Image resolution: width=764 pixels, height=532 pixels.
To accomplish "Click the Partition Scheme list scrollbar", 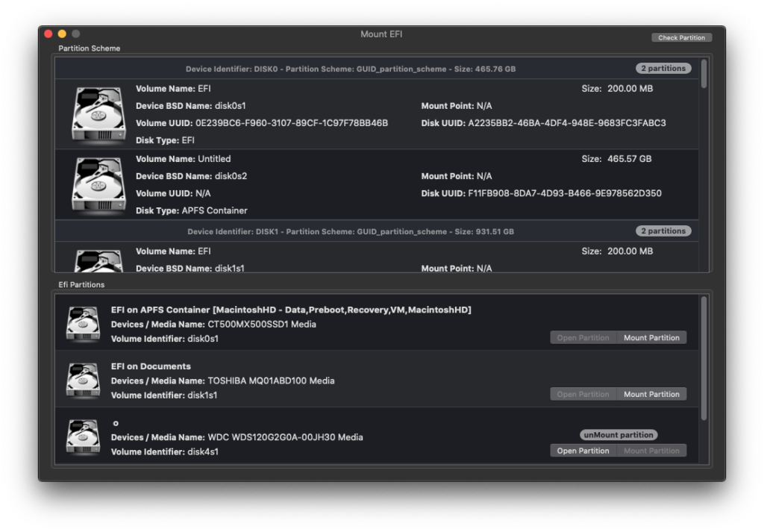I will coord(704,75).
